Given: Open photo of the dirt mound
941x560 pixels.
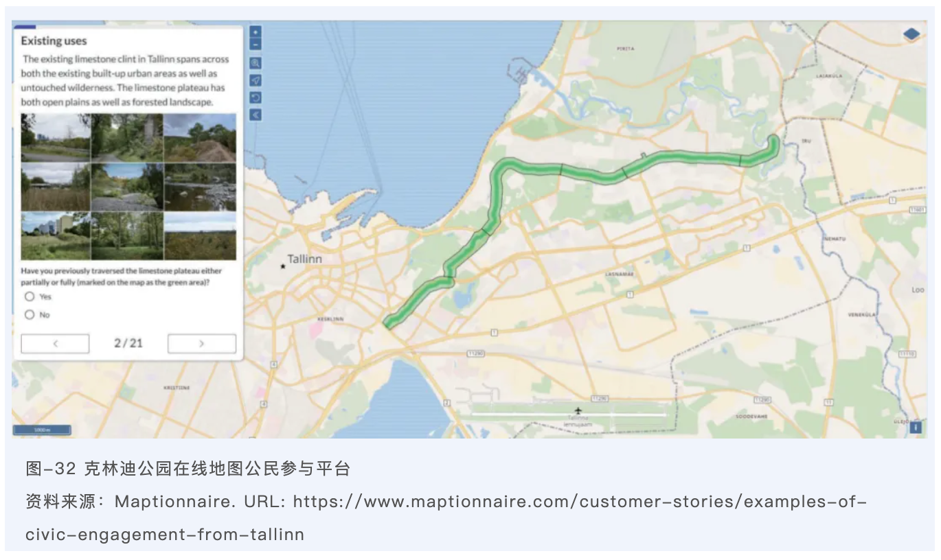Looking at the screenshot, I should pos(200,137).
